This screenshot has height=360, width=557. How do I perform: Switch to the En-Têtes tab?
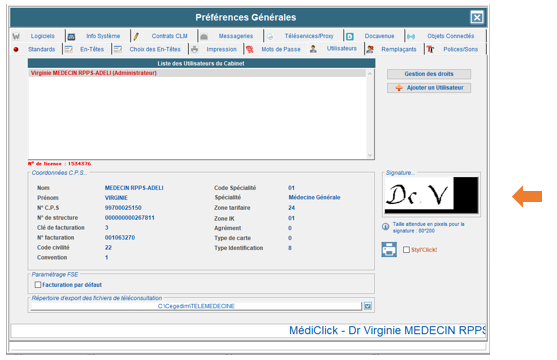[92, 49]
